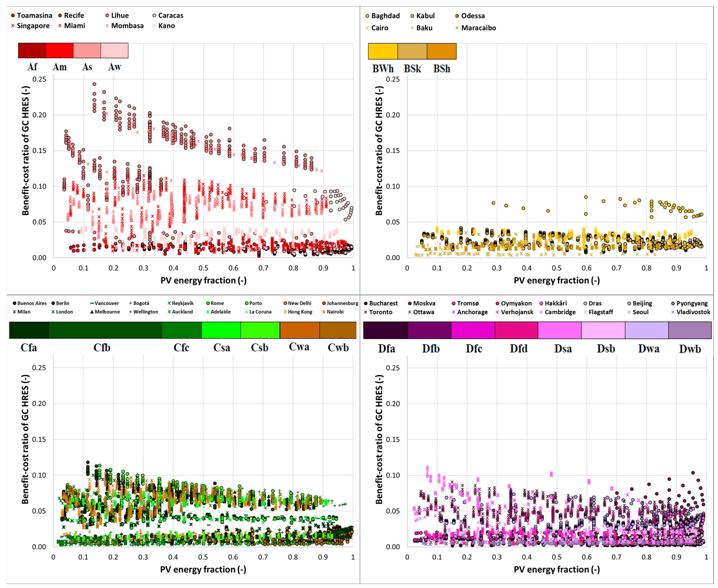Click the Melbourne triangle legend marker
The height and width of the screenshot is (588, 718).
click(92, 312)
